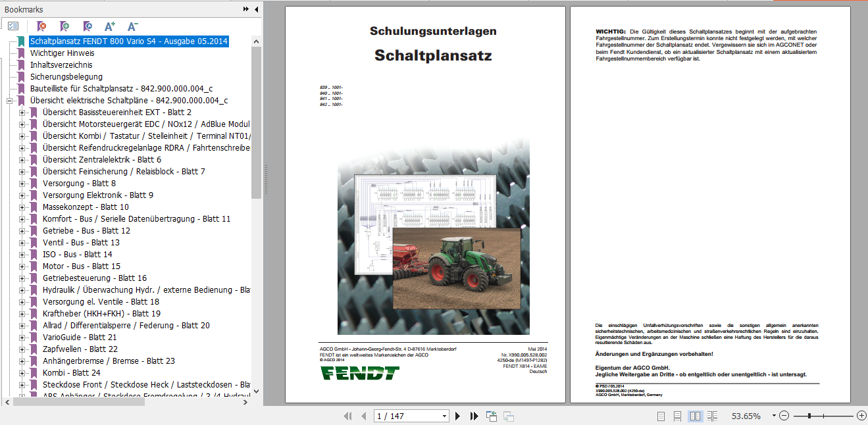
Task: Open the Inhaltsverzeichnis bookmark
Action: [x=61, y=65]
